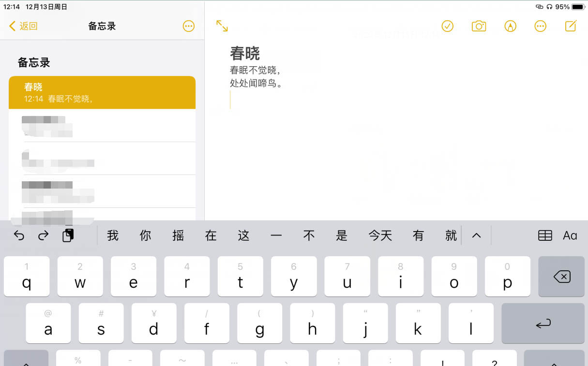Tap the status bar time 12:14

pos(12,7)
